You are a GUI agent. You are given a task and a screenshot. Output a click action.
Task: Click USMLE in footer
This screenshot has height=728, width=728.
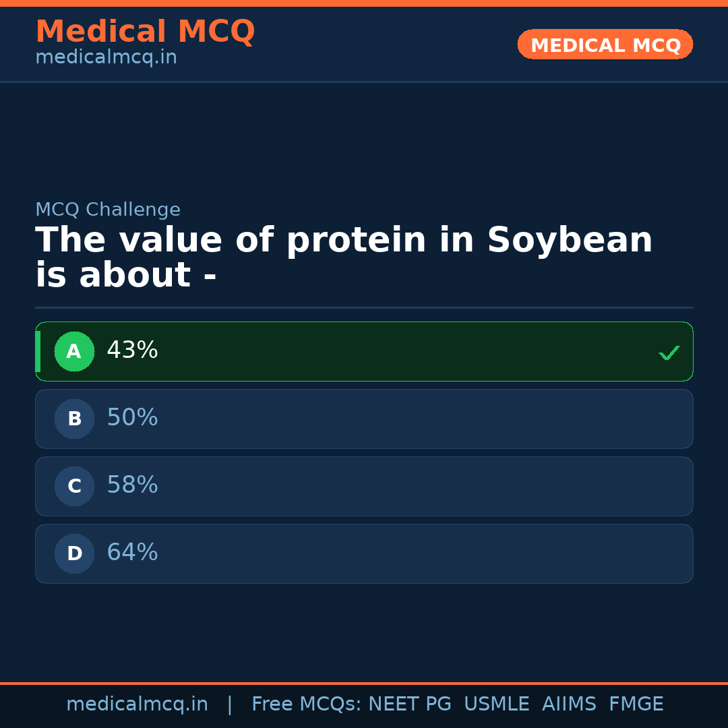(496, 704)
